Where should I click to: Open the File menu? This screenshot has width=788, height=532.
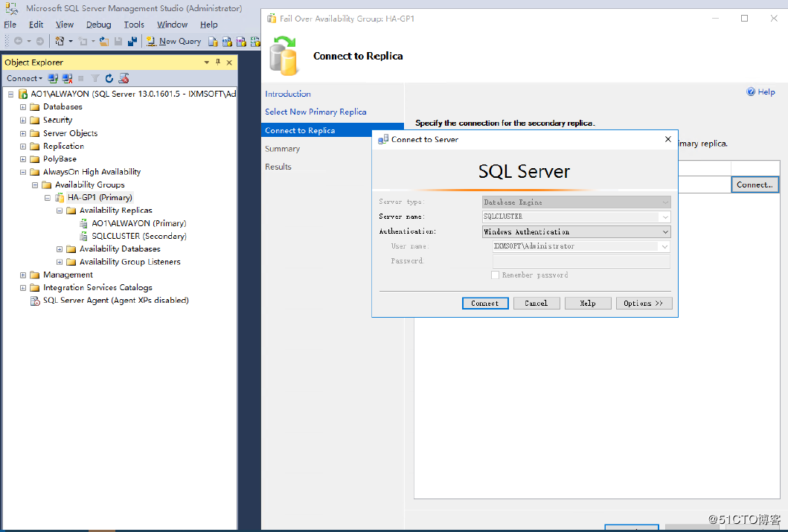coord(10,25)
